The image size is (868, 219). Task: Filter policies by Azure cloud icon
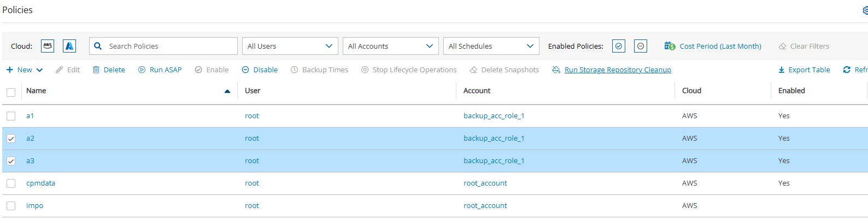coord(69,46)
